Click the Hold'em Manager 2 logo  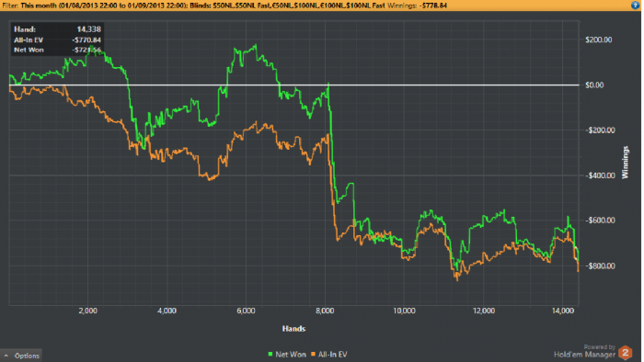[x=626, y=353]
